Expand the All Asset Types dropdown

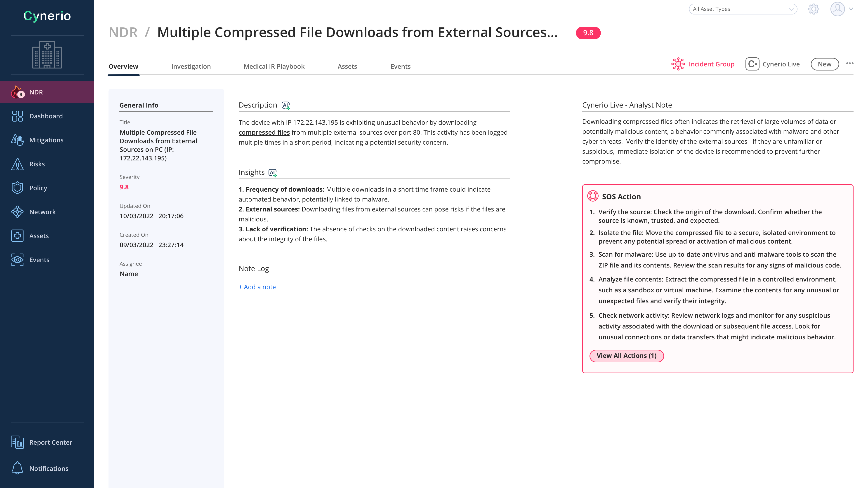click(x=743, y=9)
